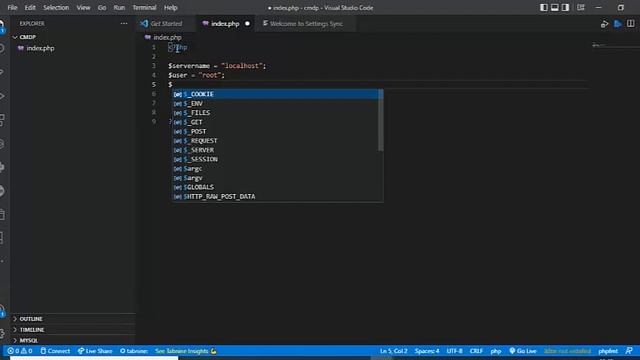640x360 pixels.
Task: Click the unsaved dot on index.php tab
Action: pos(247,24)
